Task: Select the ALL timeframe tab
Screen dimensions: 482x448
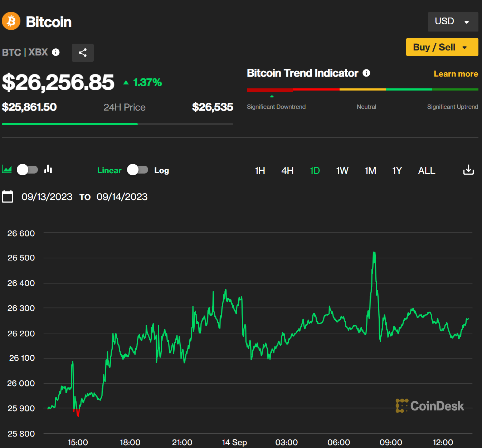Action: (x=426, y=171)
